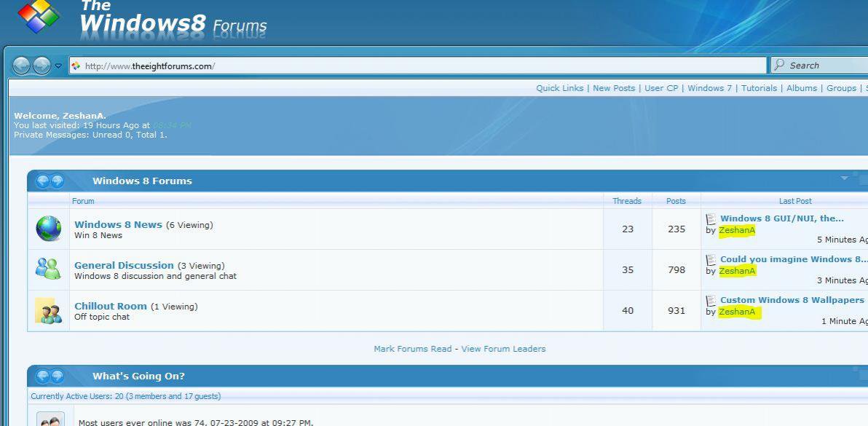
Task: Click the favicon in the address bar
Action: click(x=76, y=66)
